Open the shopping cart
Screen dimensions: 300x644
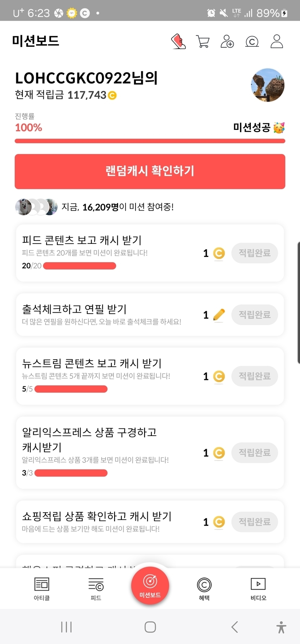click(x=202, y=41)
